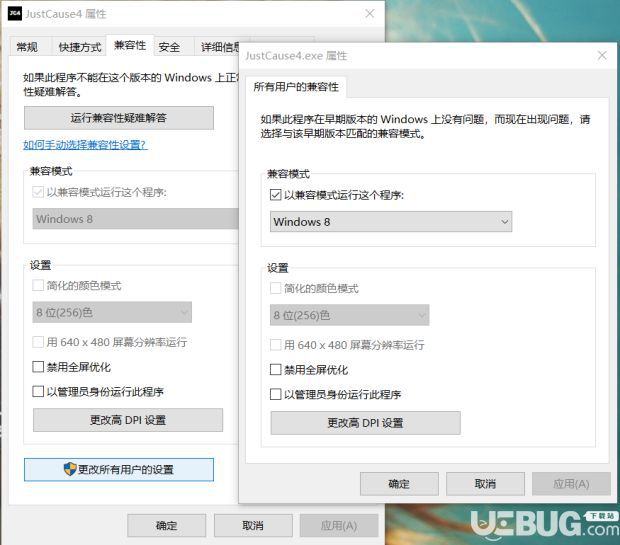This screenshot has width=620, height=545.
Task: Click 取消 in JustCause4.exe dialog
Action: point(485,484)
